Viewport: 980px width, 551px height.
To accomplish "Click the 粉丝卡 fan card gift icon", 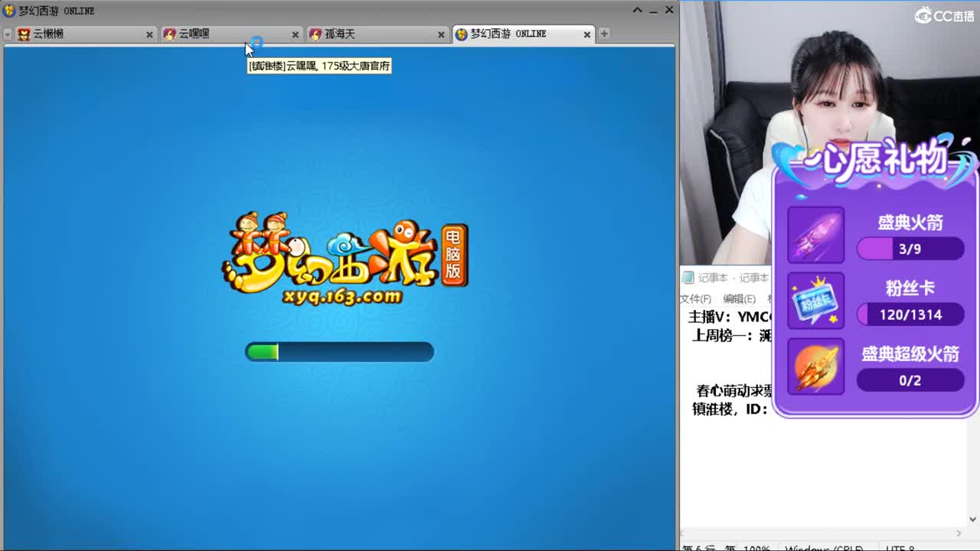I will click(x=816, y=301).
